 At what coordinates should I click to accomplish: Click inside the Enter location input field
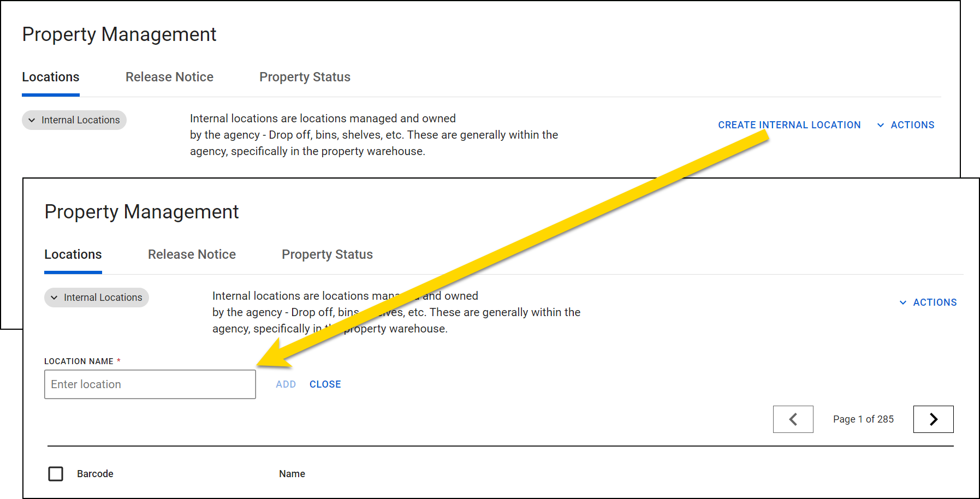point(150,384)
